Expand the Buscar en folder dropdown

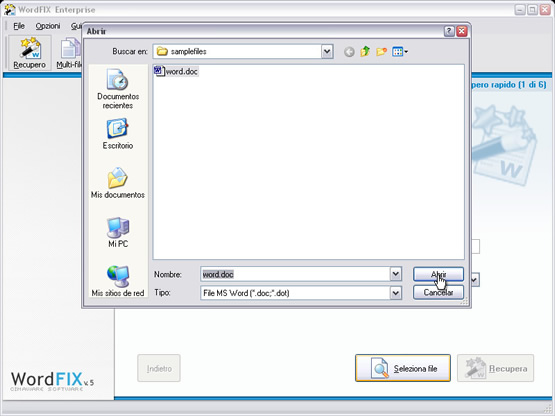pos(327,52)
